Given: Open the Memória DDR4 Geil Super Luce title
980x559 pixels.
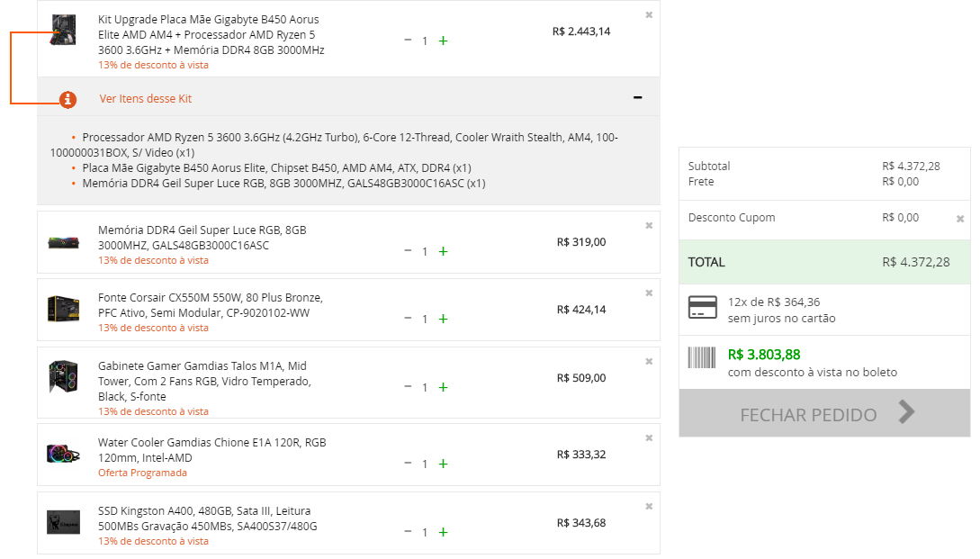Looking at the screenshot, I should click(x=202, y=238).
